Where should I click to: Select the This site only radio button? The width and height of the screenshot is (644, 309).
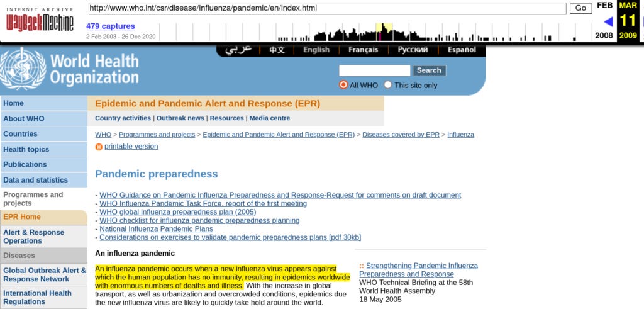click(387, 85)
